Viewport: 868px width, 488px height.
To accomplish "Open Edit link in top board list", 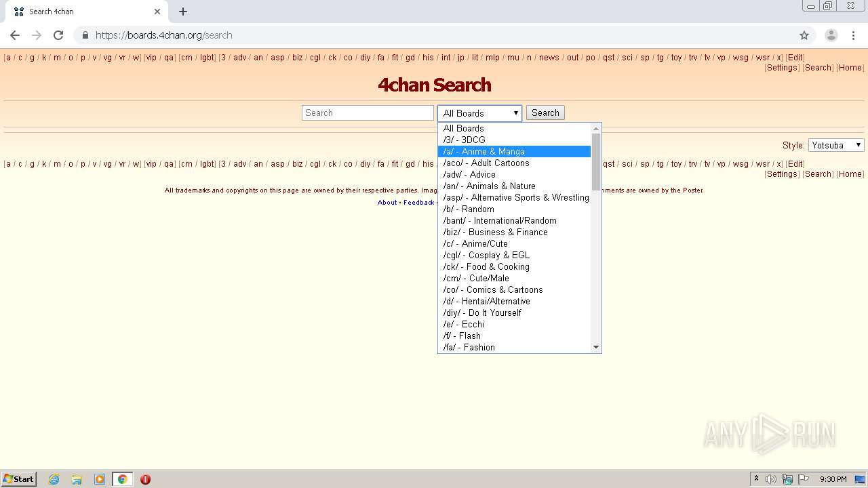I will click(x=795, y=58).
